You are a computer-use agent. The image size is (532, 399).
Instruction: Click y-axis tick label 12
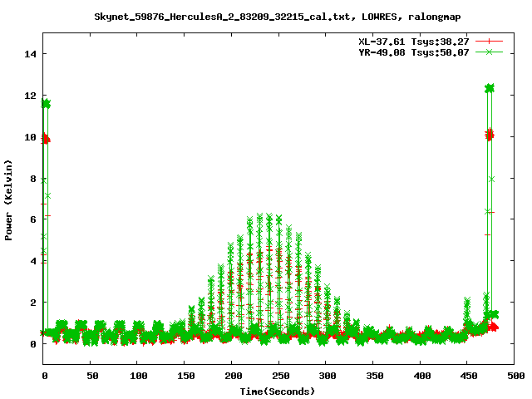click(30, 96)
